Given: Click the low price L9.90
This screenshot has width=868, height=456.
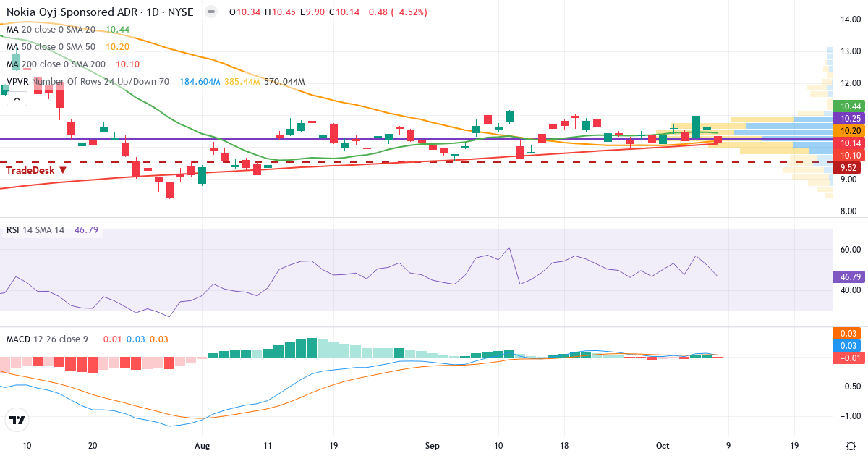Looking at the screenshot, I should 312,12.
